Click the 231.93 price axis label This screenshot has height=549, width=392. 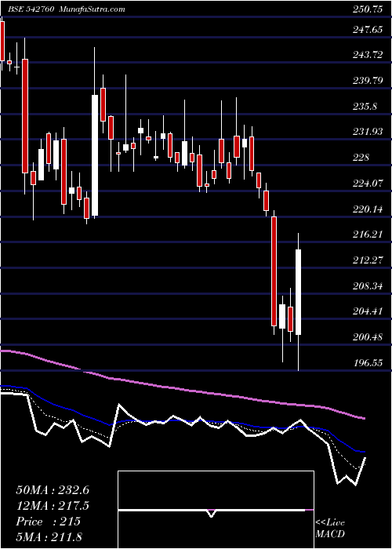click(x=368, y=132)
